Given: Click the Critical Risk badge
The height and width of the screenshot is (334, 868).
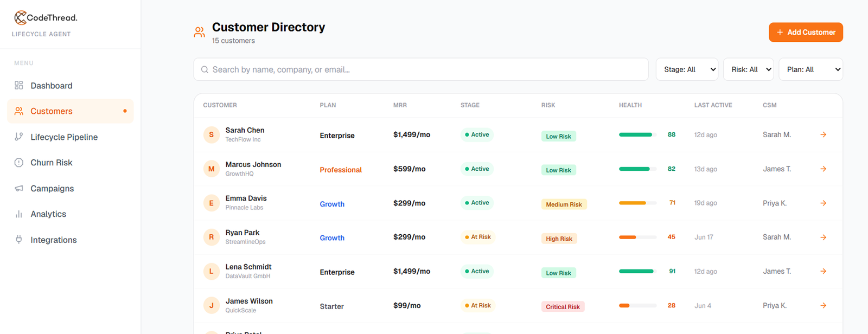Looking at the screenshot, I should (x=563, y=307).
